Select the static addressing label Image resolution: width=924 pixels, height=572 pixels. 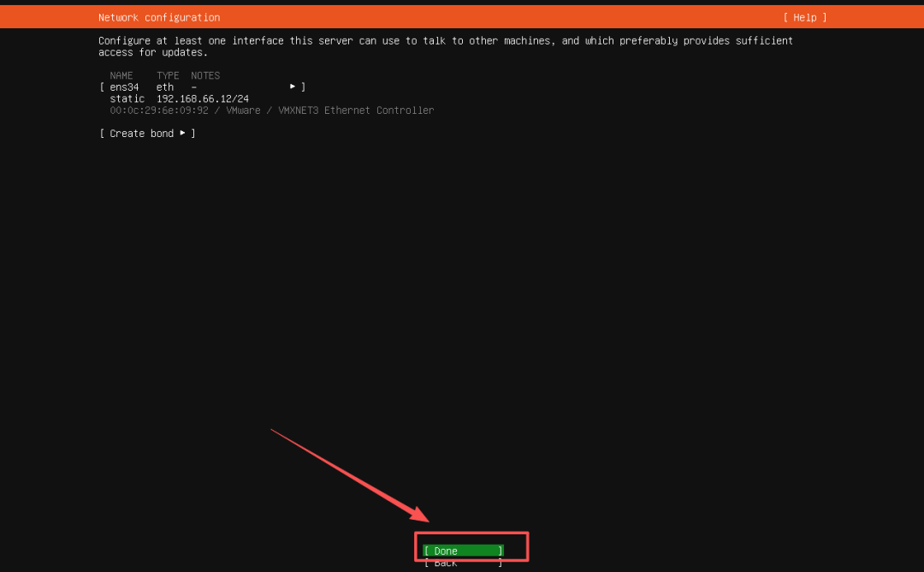tap(127, 99)
